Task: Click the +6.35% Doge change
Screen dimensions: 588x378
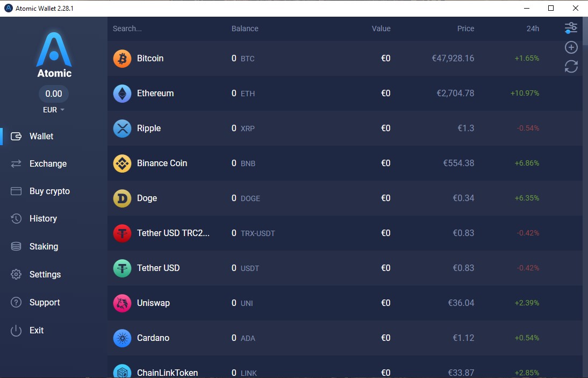Action: pyautogui.click(x=527, y=198)
